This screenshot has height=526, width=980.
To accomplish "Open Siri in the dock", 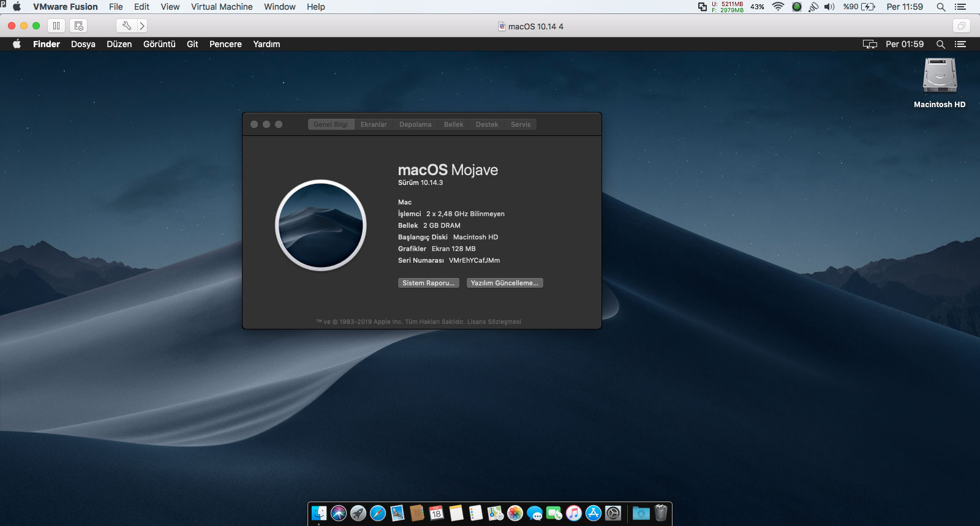I will coord(339,513).
